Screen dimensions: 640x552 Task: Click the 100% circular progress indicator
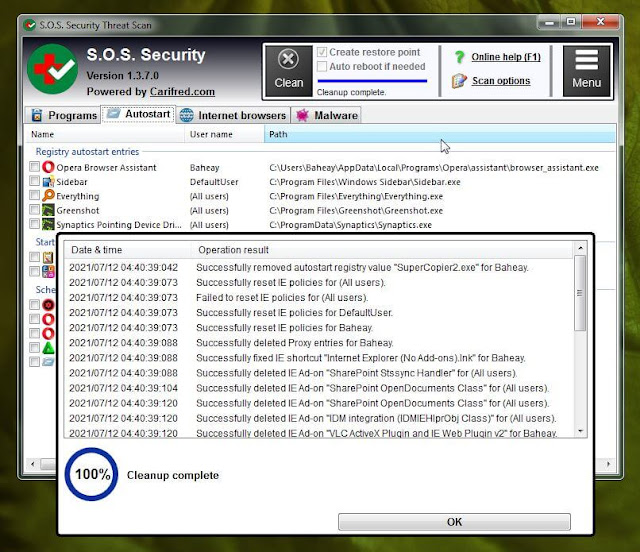tap(91, 474)
